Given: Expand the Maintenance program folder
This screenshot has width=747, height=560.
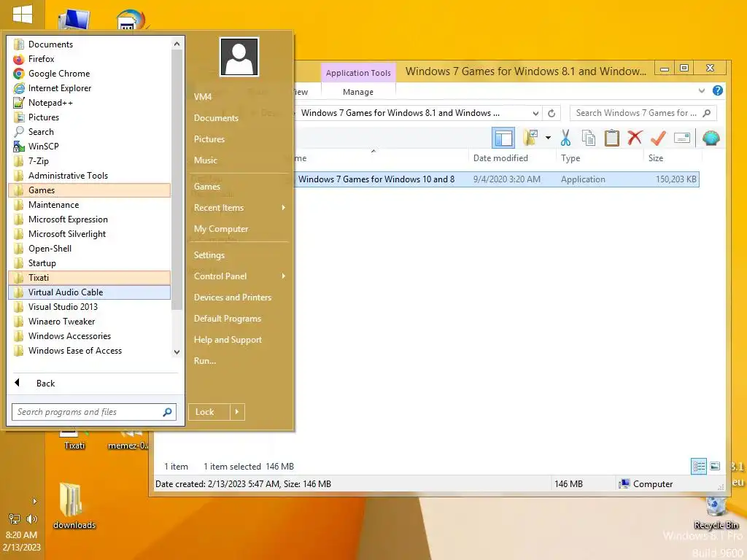Looking at the screenshot, I should [89, 205].
